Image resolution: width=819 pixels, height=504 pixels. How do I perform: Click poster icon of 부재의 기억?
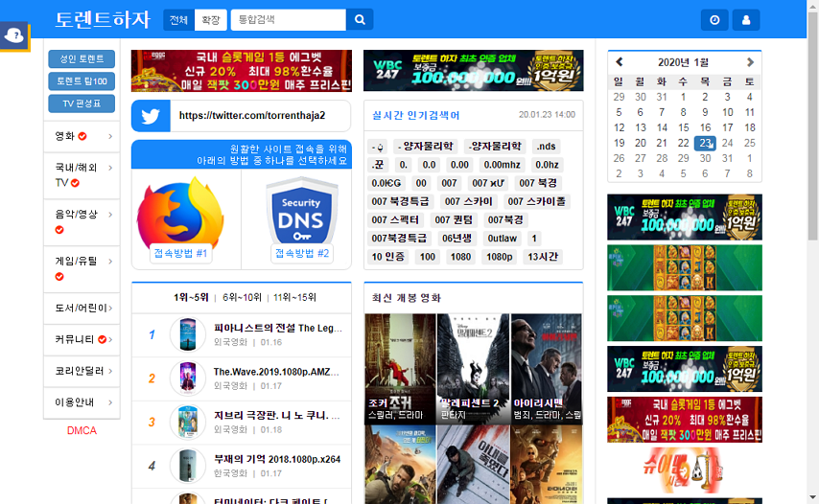click(x=188, y=466)
